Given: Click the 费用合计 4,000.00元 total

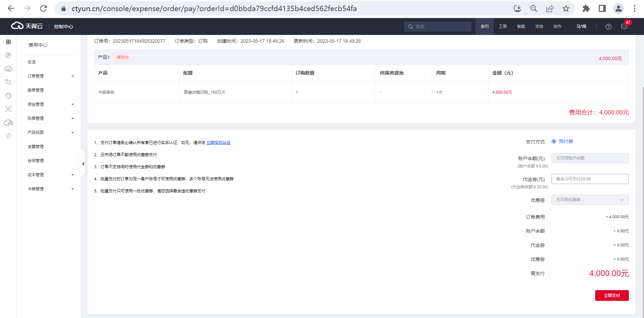Looking at the screenshot, I should 599,112.
